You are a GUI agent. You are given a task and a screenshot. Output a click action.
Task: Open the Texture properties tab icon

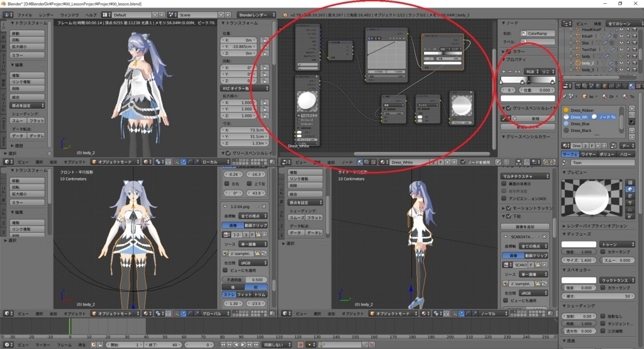638,86
